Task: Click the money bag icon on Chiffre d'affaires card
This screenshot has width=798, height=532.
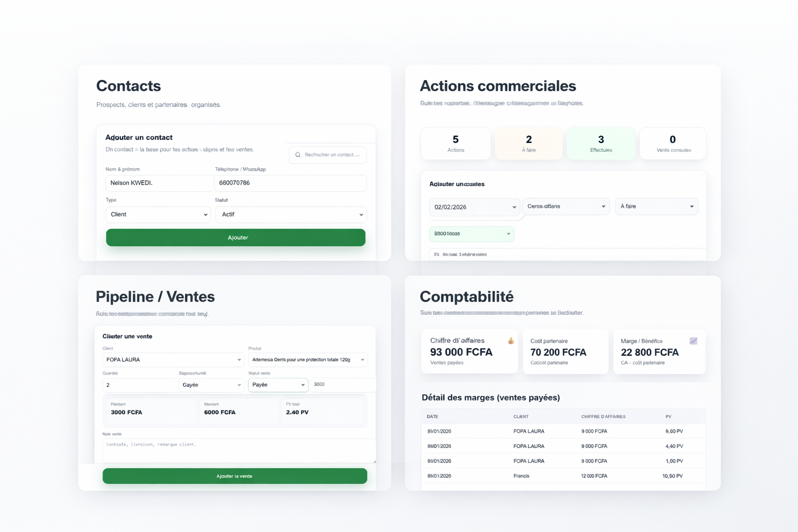Action: (510, 341)
